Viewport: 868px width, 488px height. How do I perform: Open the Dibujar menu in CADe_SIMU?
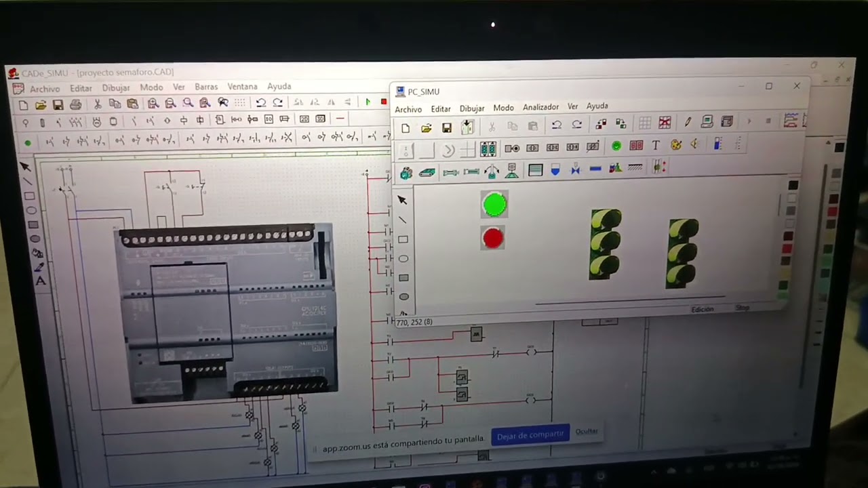click(x=116, y=88)
